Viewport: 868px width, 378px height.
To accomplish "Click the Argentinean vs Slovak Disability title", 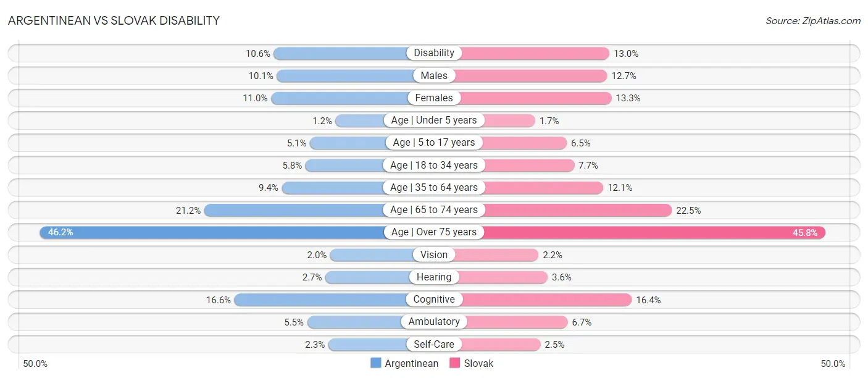I will (x=114, y=20).
